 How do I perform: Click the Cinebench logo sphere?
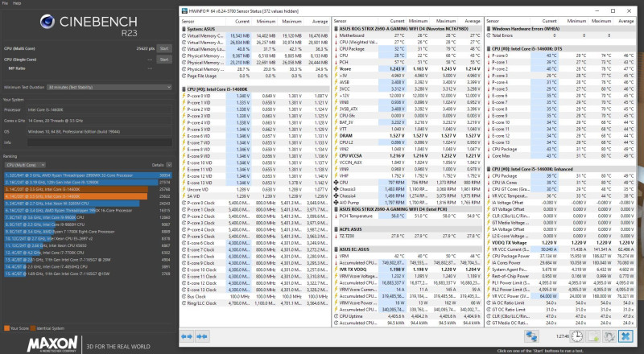(x=47, y=22)
